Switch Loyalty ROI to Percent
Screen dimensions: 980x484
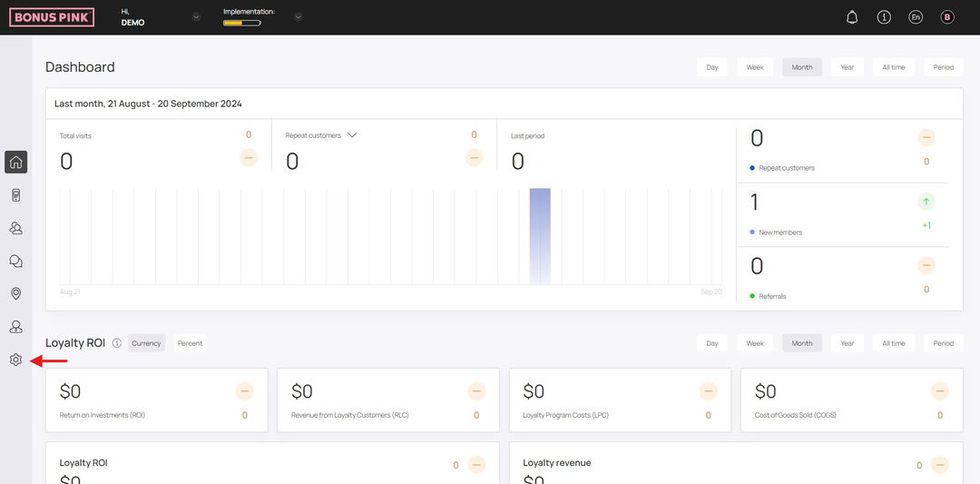(190, 342)
